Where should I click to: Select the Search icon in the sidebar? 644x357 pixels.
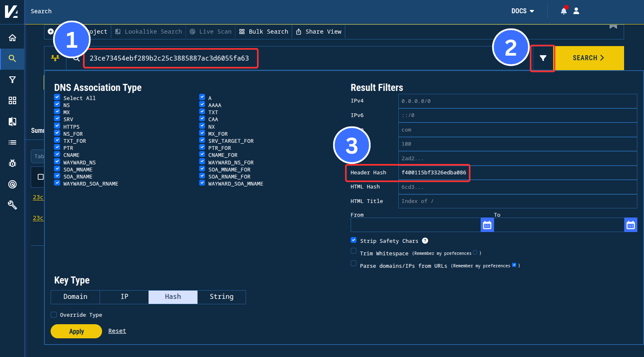[12, 58]
